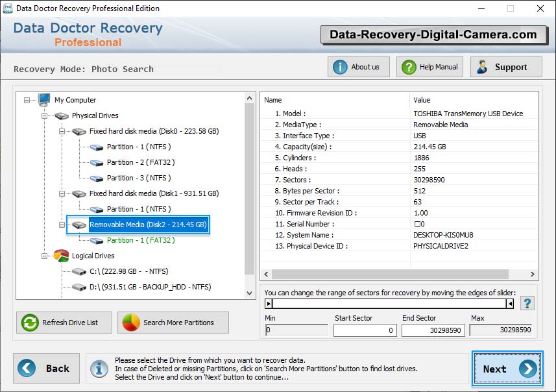Click the Start Sector input field
The height and width of the screenshot is (392, 556).
pyautogui.click(x=365, y=330)
